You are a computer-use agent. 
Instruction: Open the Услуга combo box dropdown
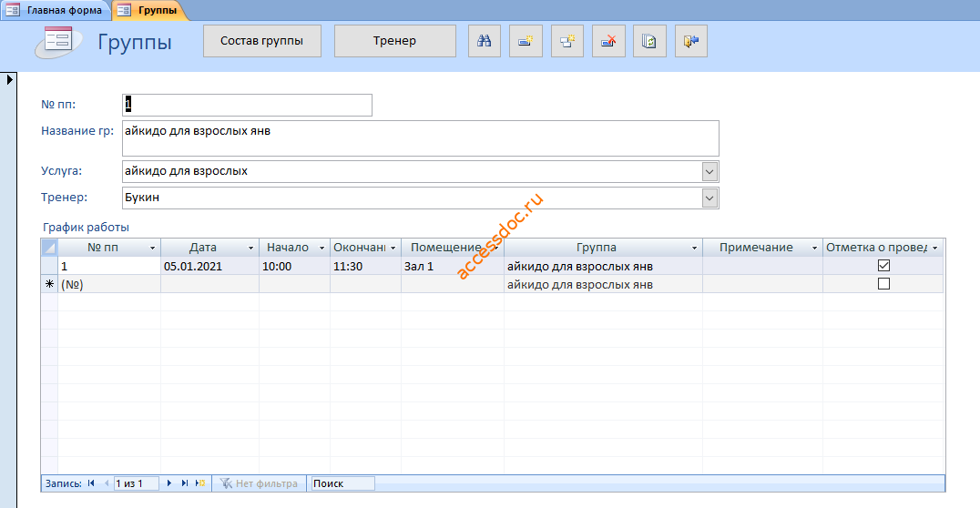[709, 171]
